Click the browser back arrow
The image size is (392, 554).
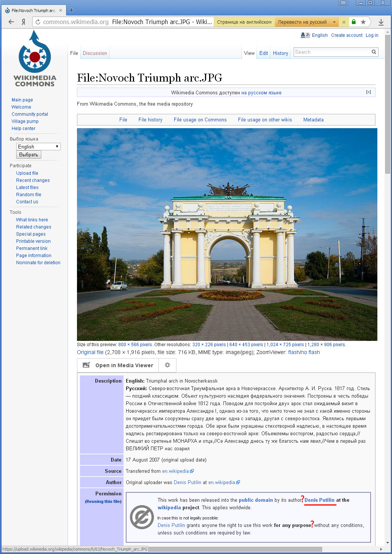pyautogui.click(x=11, y=22)
